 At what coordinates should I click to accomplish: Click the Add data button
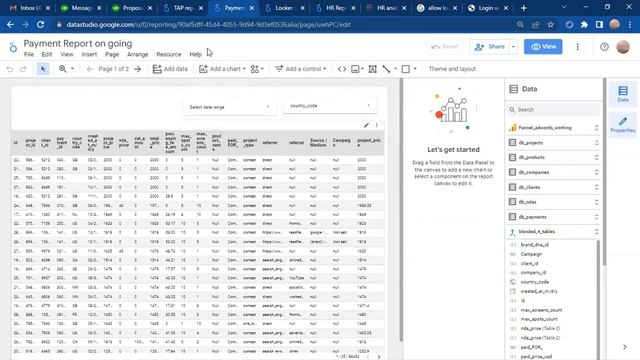[170, 69]
